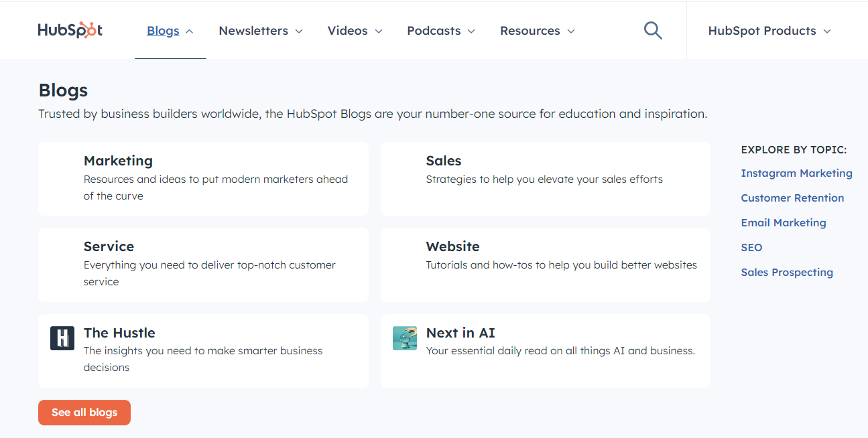Open the Marketing blog card
This screenshot has width=868, height=438.
tap(203, 178)
